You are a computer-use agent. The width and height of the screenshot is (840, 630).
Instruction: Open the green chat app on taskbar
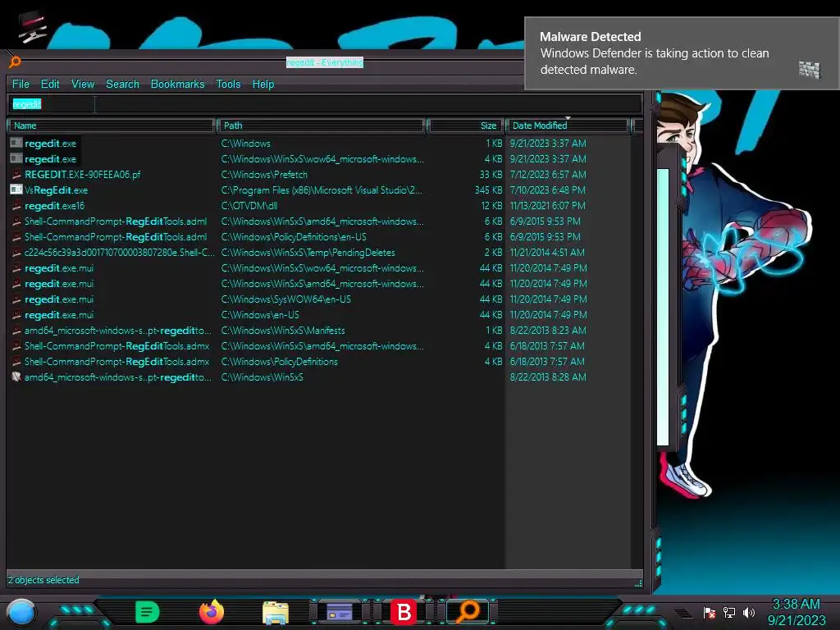coord(148,612)
